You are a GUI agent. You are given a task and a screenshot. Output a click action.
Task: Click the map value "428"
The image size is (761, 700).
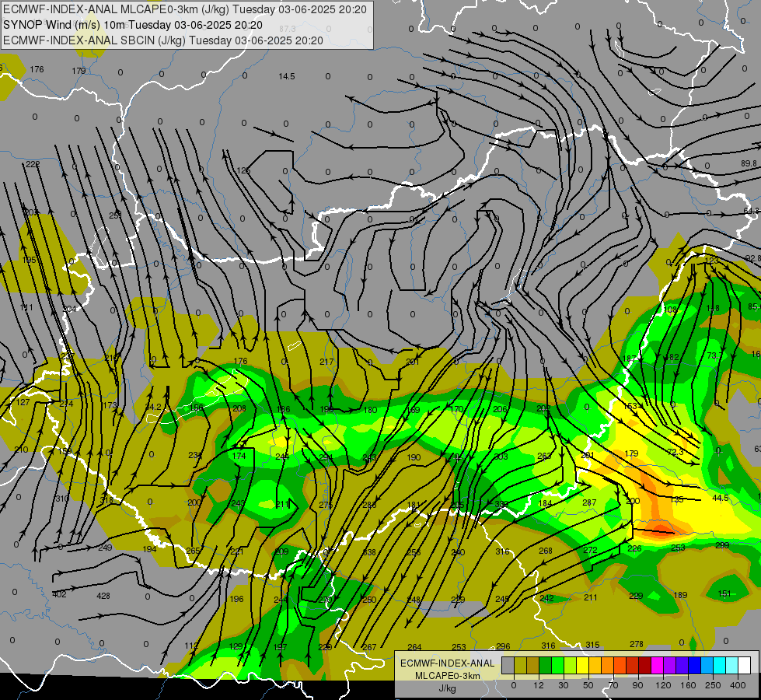point(103,596)
